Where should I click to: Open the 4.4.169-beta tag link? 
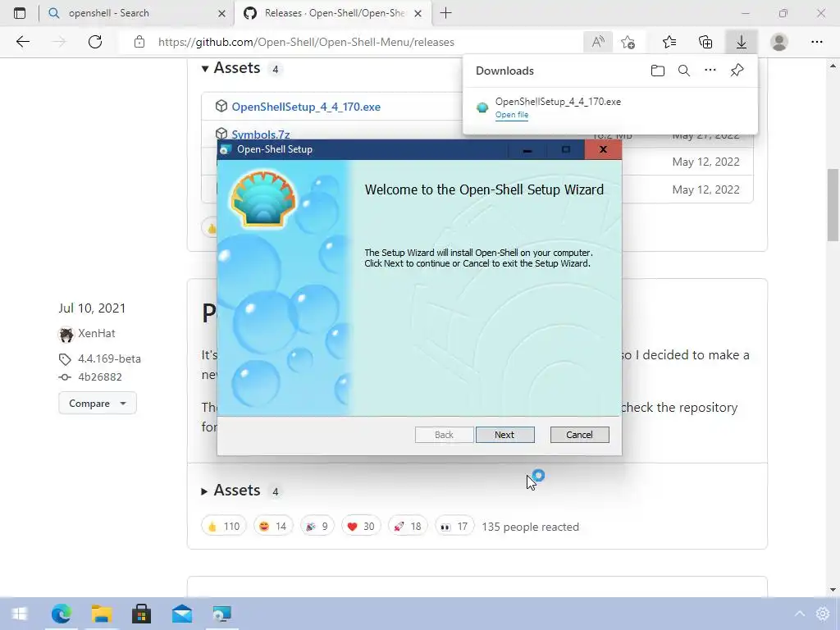click(109, 358)
